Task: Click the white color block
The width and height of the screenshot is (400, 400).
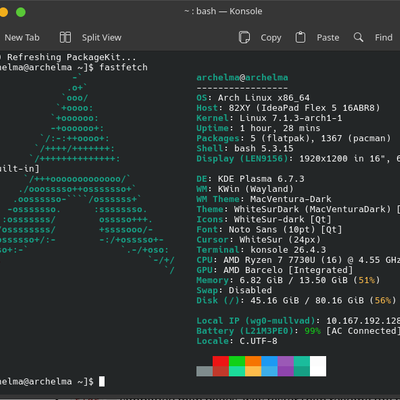Action: (x=318, y=366)
